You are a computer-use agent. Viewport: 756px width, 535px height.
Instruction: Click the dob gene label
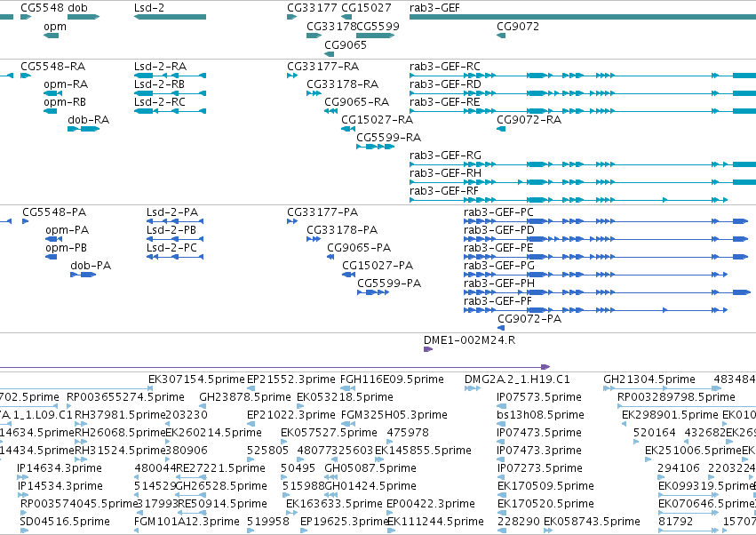click(77, 8)
